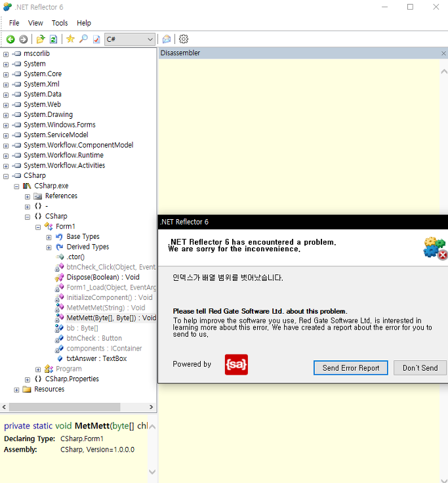This screenshot has height=483, width=448.
Task: Click tree horizontal scrollbar right arrow
Action: 151,407
